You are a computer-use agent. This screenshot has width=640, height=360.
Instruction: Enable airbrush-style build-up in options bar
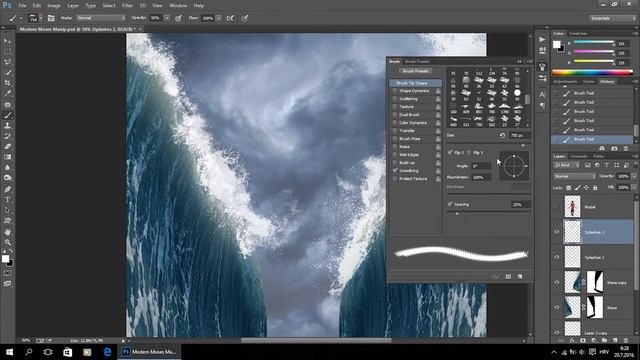[230, 18]
